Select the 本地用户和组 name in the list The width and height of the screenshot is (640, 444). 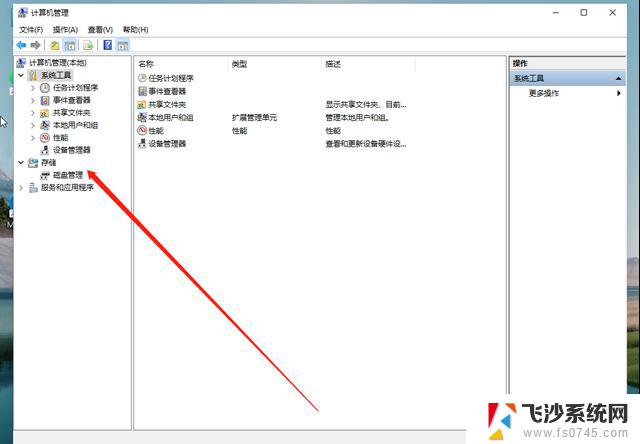(171, 118)
